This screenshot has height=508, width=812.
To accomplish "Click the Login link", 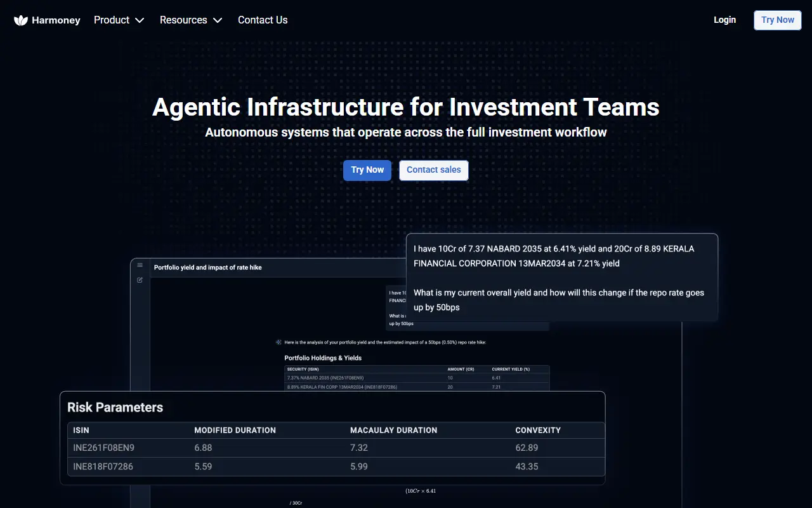I will click(724, 20).
